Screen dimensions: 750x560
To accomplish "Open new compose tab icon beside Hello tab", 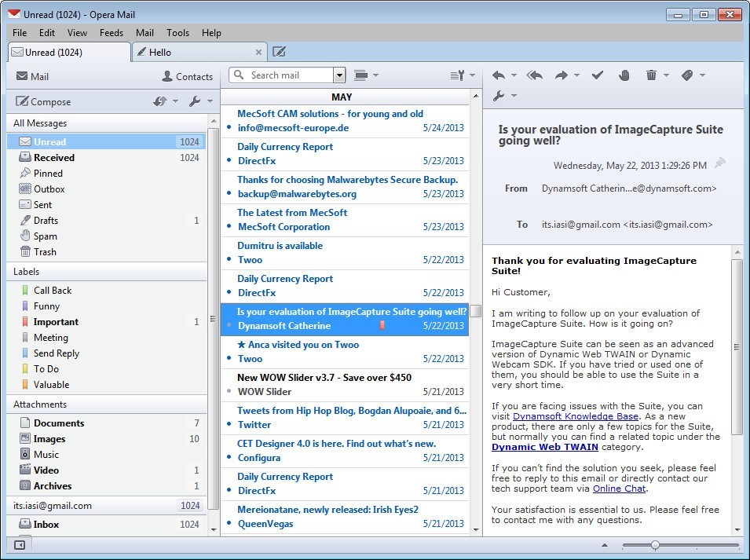I will click(279, 52).
